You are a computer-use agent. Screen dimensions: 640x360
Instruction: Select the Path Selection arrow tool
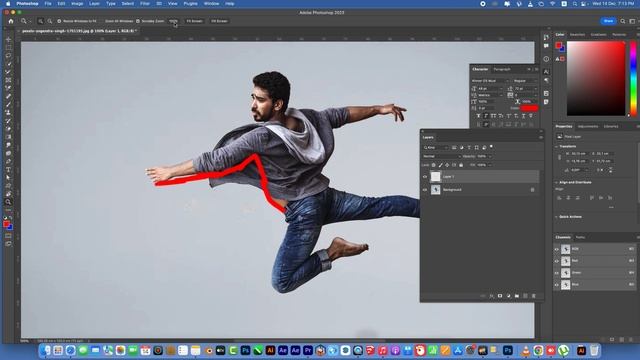click(8, 178)
